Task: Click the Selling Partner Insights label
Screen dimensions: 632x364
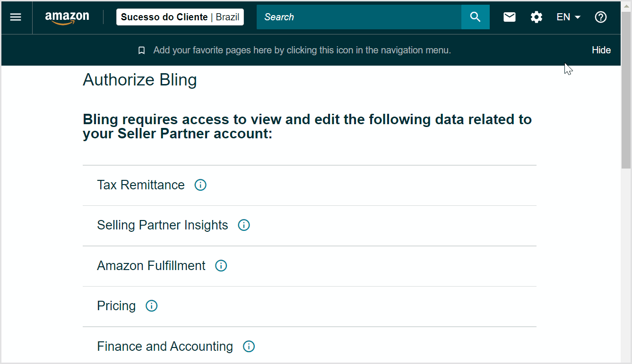Action: pos(163,225)
